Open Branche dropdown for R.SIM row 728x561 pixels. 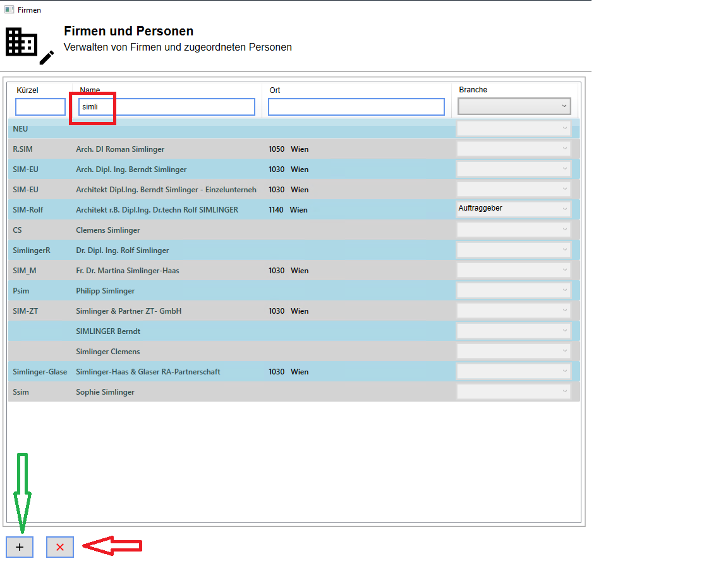(x=514, y=149)
